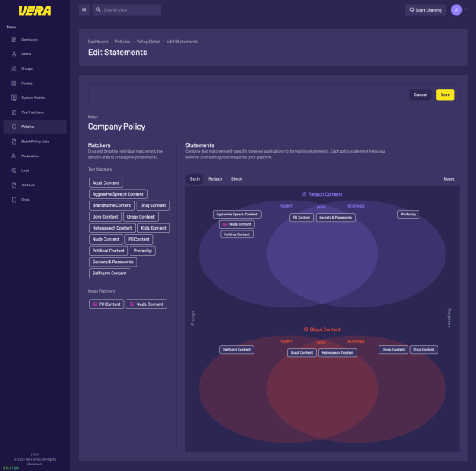Open Moderation via its icon
This screenshot has width=476, height=471.
tap(14, 156)
